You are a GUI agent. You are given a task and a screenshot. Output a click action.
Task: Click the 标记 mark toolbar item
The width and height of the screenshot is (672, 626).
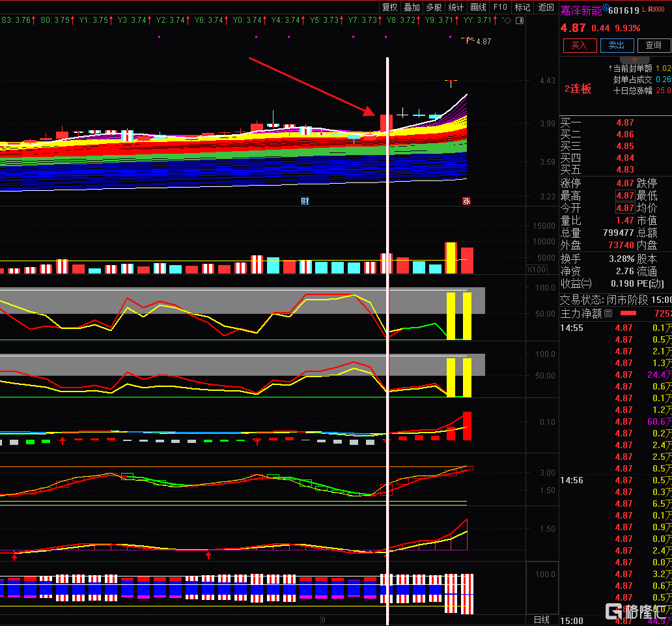pyautogui.click(x=522, y=7)
